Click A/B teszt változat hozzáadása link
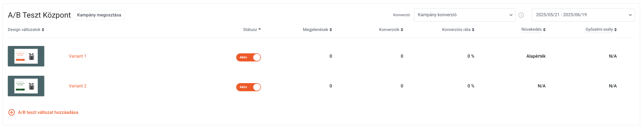The image size is (644, 131). (48, 112)
